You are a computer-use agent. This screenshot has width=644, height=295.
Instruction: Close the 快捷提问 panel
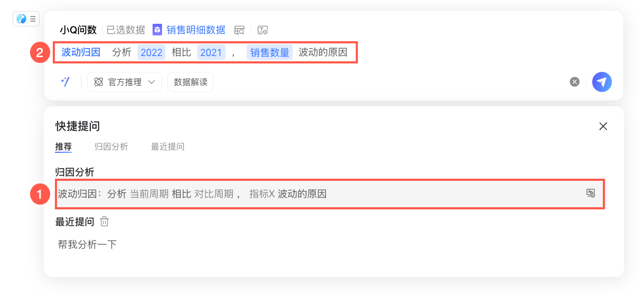click(603, 126)
